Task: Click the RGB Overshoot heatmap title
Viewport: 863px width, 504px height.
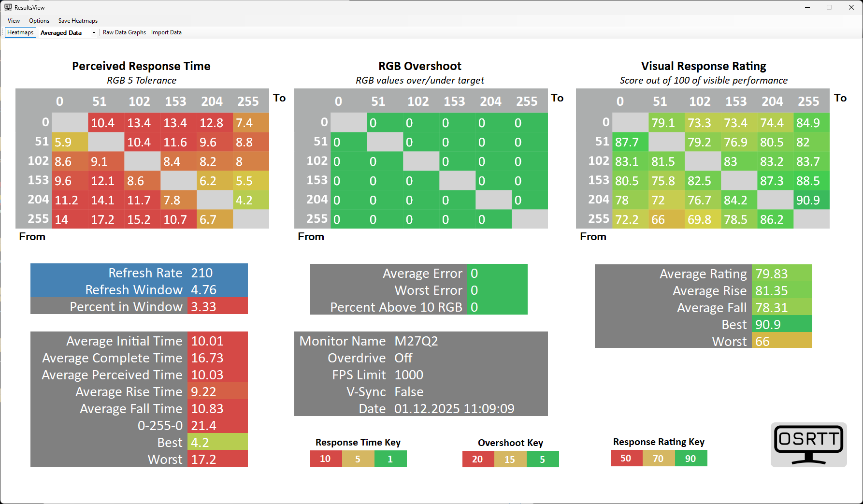Action: pyautogui.click(x=419, y=66)
